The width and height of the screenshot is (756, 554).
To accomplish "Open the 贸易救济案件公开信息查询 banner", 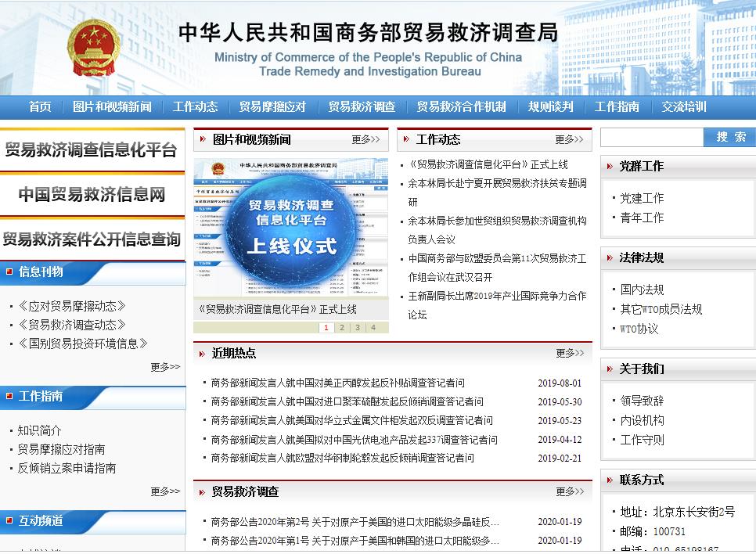I will (92, 240).
